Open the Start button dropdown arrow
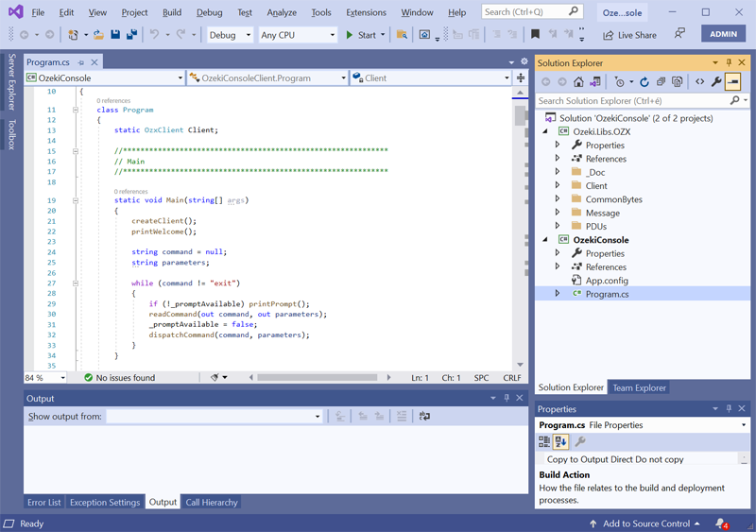Screen dimensions: 756x532 point(383,35)
